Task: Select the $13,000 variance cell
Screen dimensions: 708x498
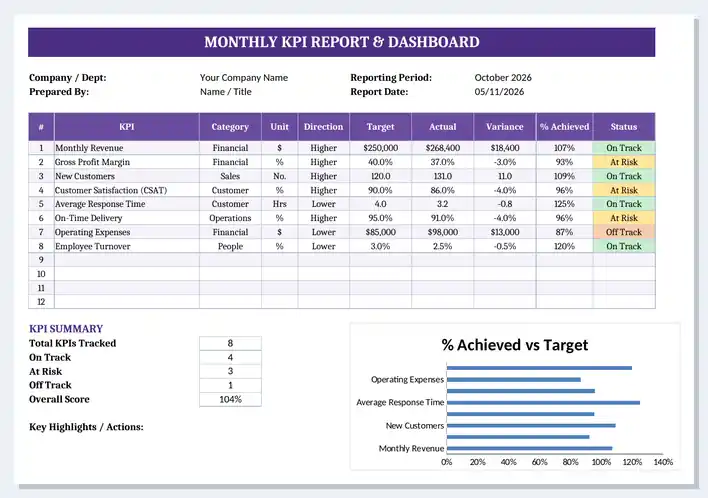Action: click(x=505, y=232)
